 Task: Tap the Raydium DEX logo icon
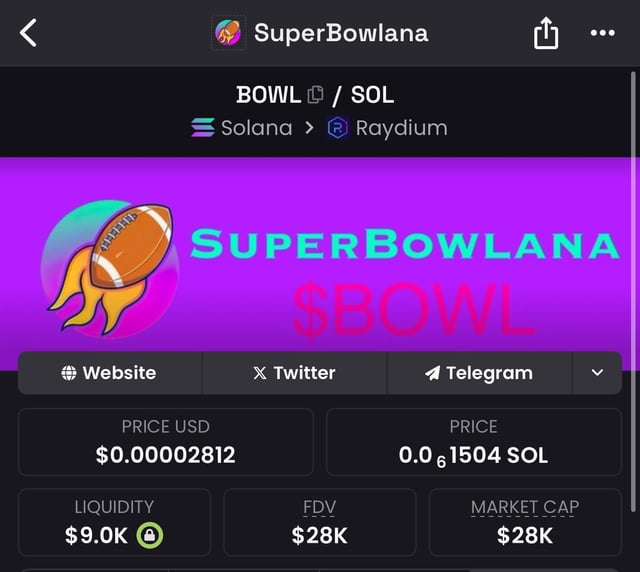[x=338, y=128]
